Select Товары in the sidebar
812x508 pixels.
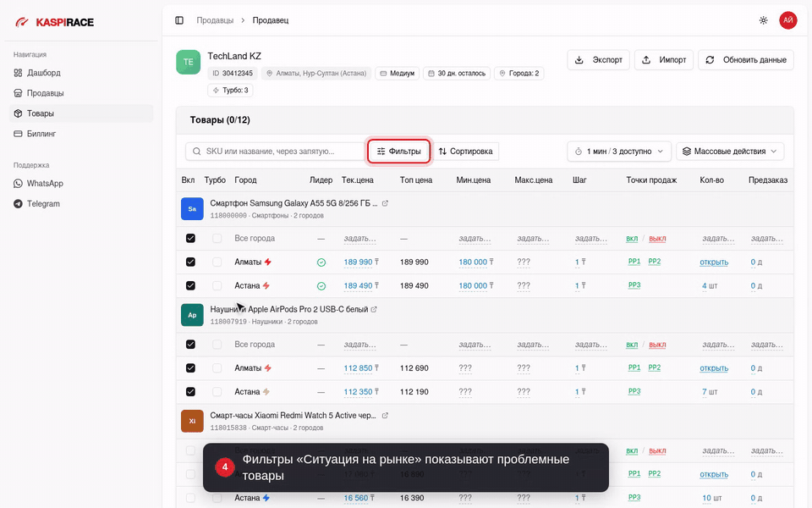click(81, 113)
